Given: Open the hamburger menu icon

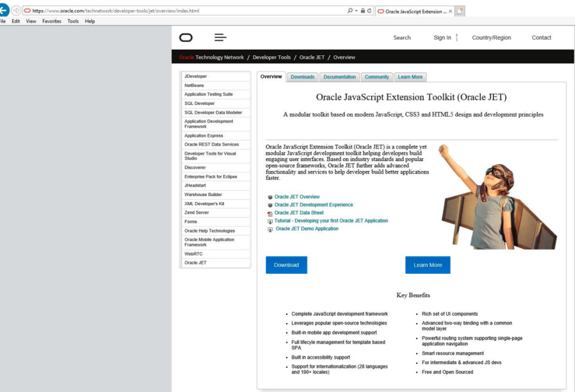Looking at the screenshot, I should coord(220,37).
